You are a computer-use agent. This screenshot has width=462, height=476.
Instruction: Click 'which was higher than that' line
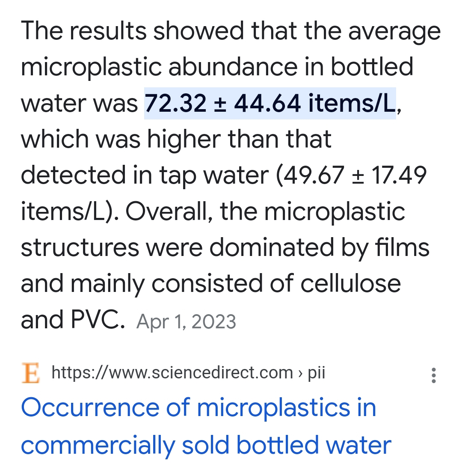pyautogui.click(x=176, y=139)
